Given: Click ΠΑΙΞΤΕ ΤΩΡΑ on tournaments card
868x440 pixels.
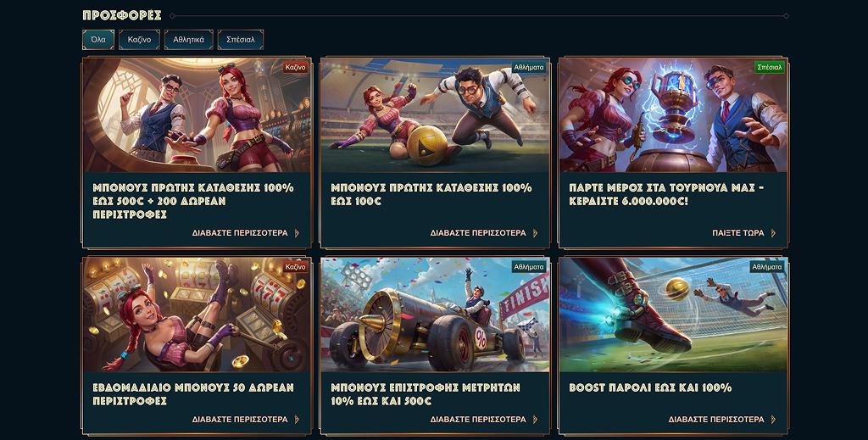Looking at the screenshot, I should [x=738, y=233].
